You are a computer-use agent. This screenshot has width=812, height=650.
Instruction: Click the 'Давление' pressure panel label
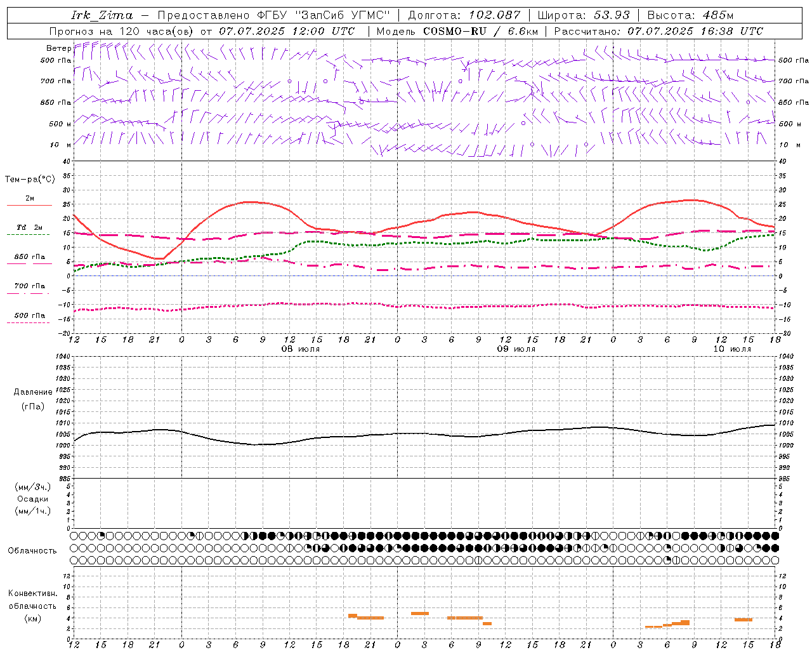click(33, 392)
